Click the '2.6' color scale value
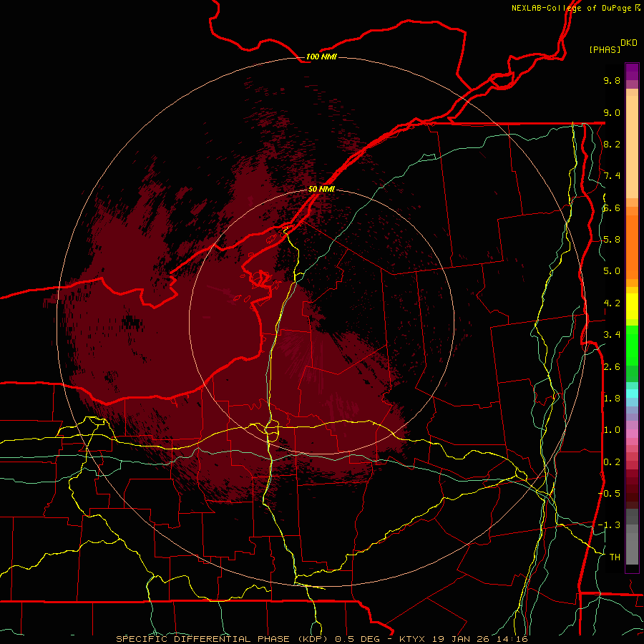Viewport: 644px width, 644px height. click(x=612, y=367)
